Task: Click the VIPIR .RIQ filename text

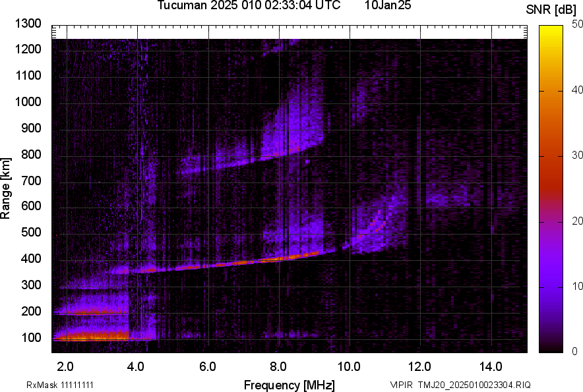Action: [x=460, y=385]
